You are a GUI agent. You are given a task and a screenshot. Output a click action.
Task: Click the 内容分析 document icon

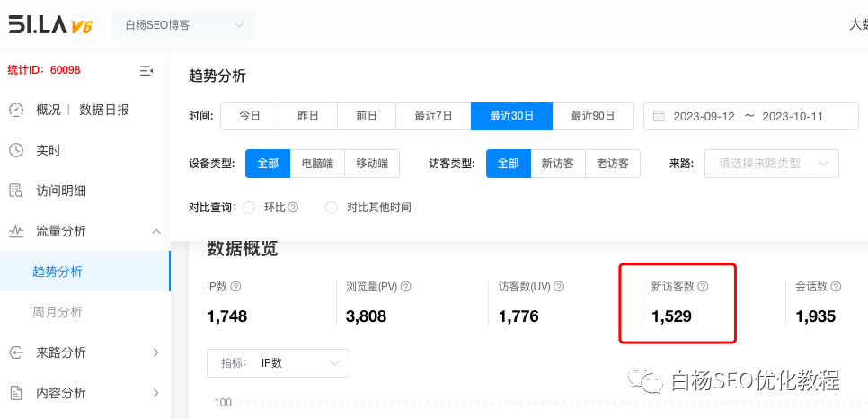point(16,393)
